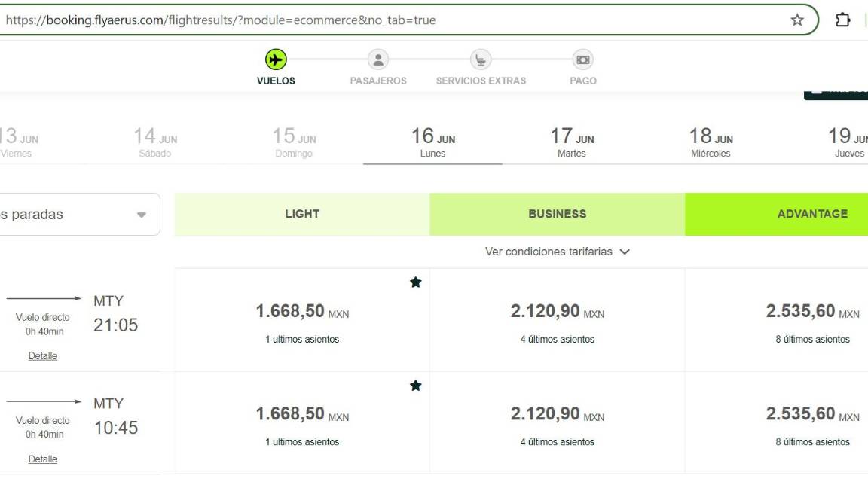The height and width of the screenshot is (488, 868).
Task: Open Detalle for the 21:05 flight
Action: pyautogui.click(x=43, y=355)
